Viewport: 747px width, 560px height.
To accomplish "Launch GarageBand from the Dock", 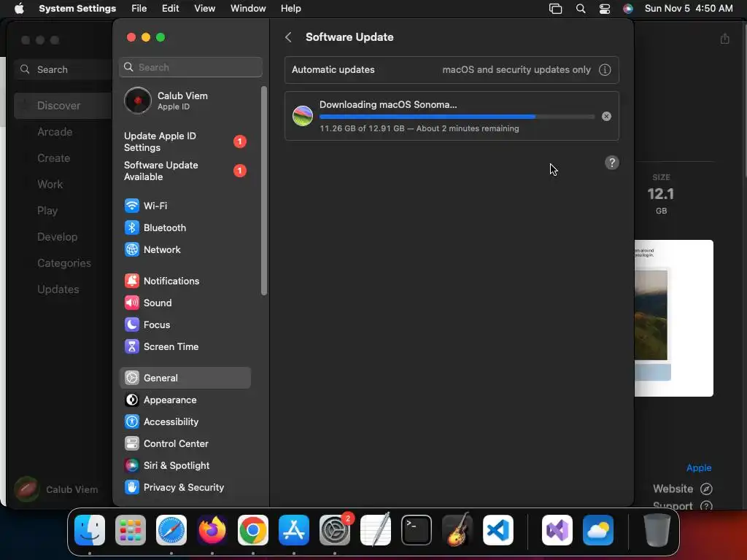I will tap(457, 530).
